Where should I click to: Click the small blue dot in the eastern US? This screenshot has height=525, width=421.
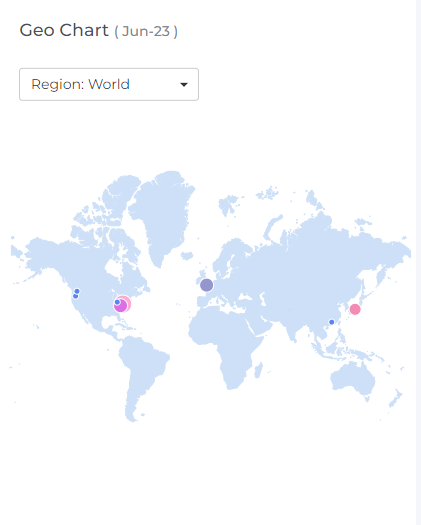click(117, 302)
